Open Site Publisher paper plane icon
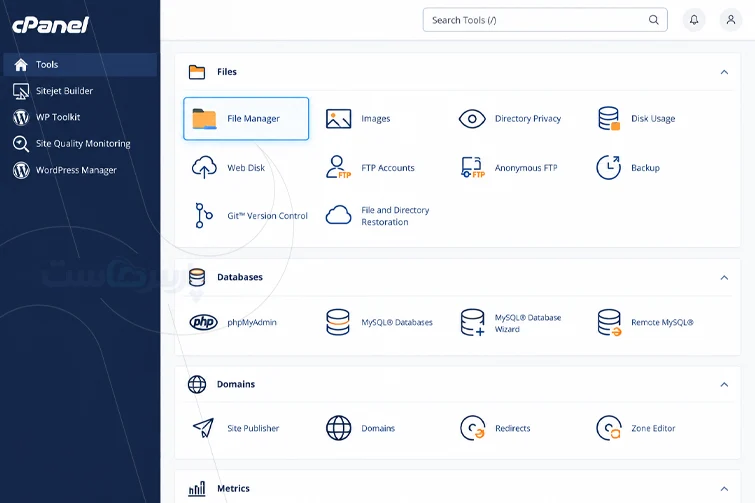 coord(204,427)
